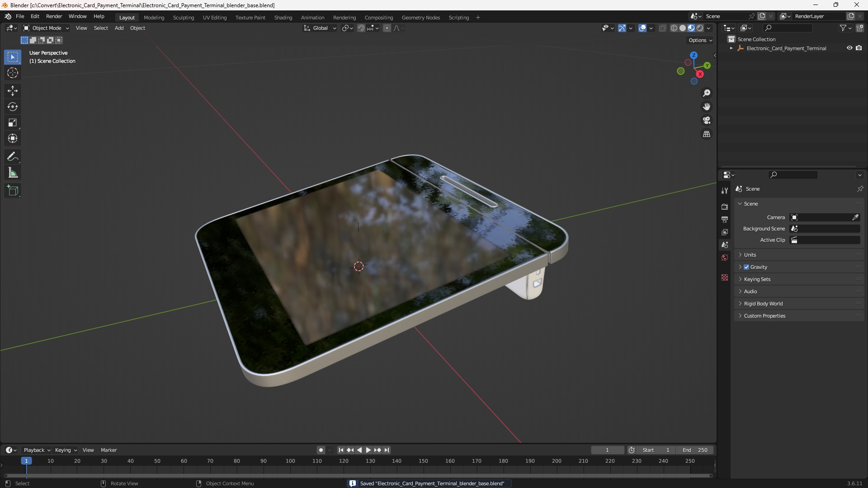Select the Cursor tool in the toolbar
This screenshot has width=868, height=488.
pyautogui.click(x=13, y=73)
